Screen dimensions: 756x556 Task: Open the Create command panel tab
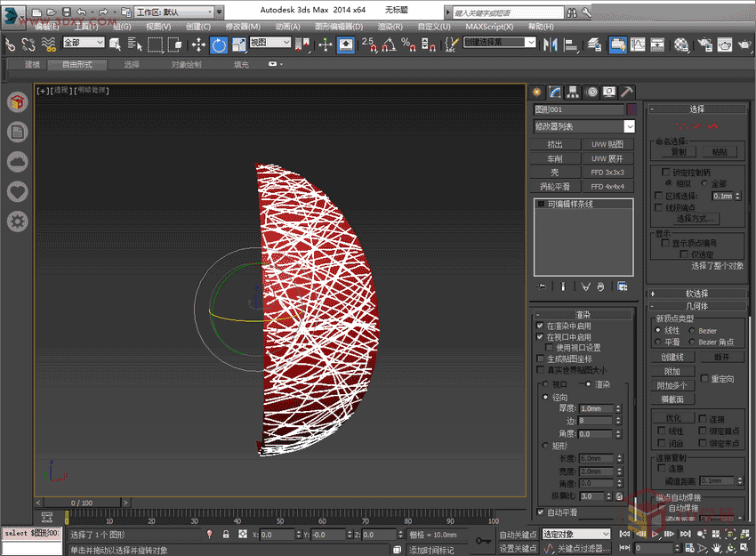point(537,92)
